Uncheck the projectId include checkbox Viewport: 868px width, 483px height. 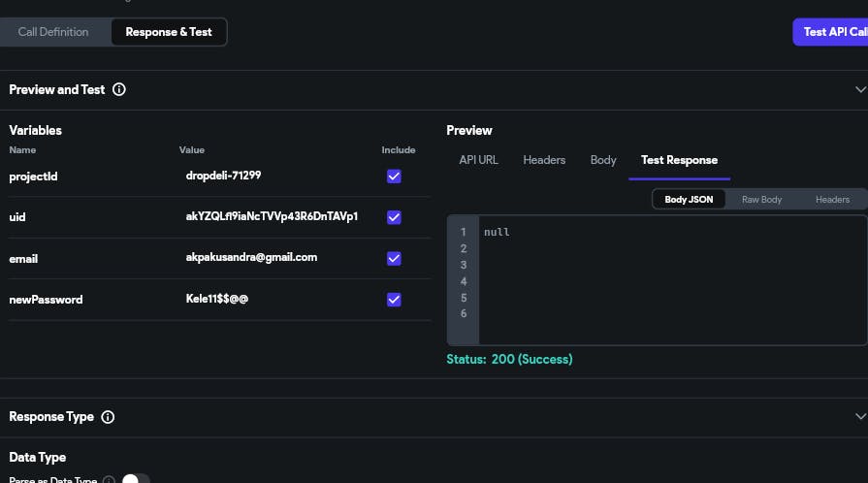pos(394,177)
